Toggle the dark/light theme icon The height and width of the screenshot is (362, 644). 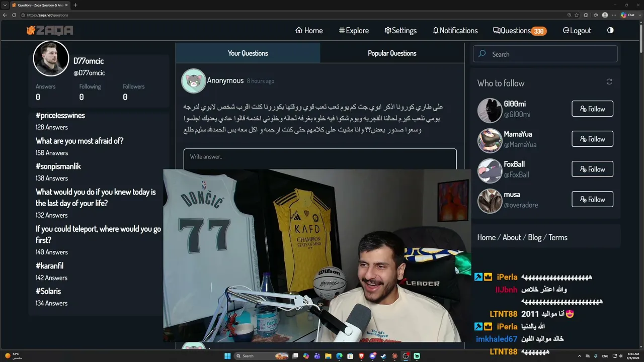point(610,30)
